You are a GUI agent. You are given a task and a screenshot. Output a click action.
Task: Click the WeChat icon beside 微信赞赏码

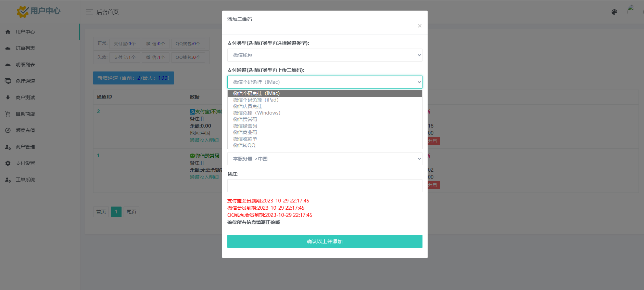[192, 156]
